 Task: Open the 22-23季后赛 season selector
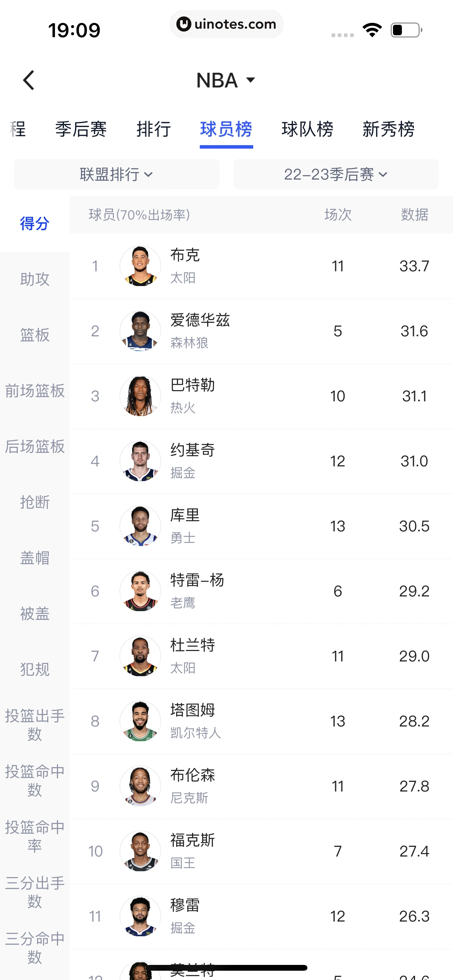[336, 174]
